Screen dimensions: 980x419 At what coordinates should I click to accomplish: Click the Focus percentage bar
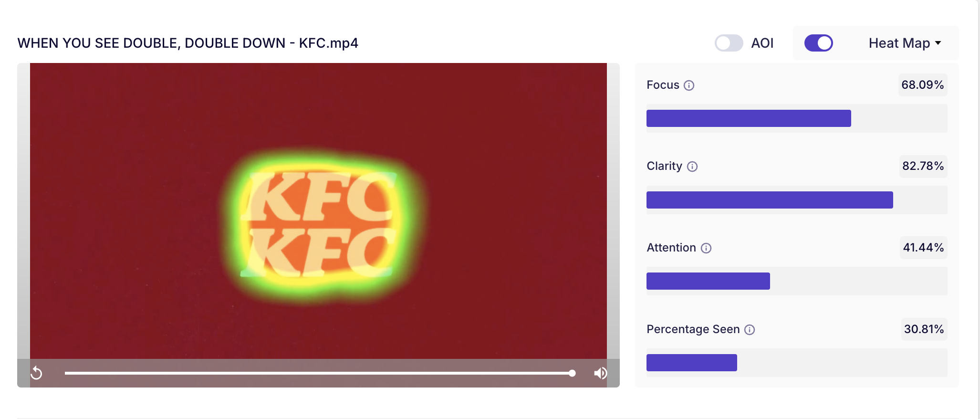click(749, 118)
